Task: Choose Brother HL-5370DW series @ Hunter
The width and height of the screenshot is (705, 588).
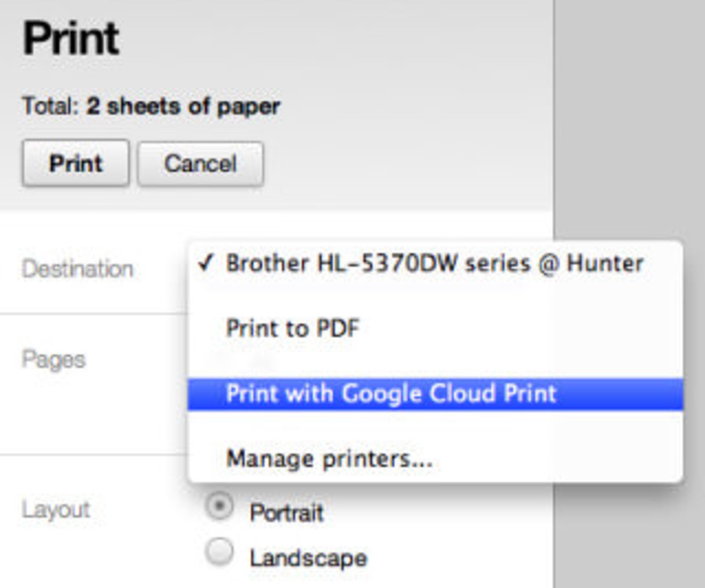Action: (x=434, y=264)
